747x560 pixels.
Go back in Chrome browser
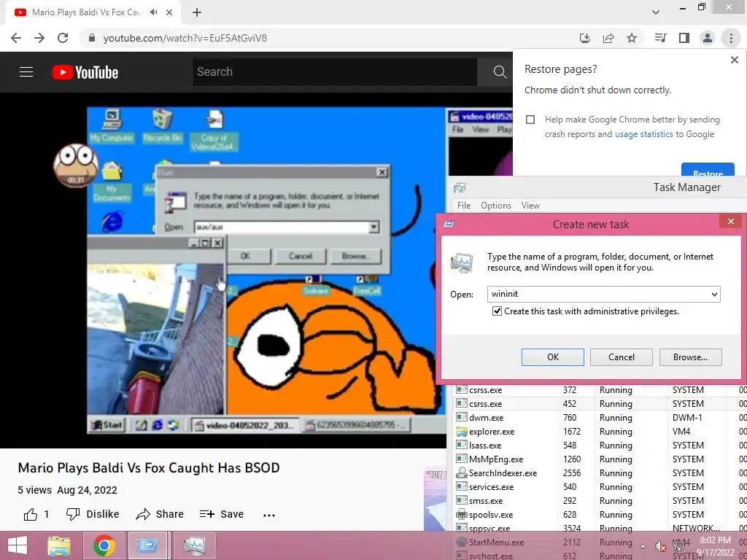(16, 38)
